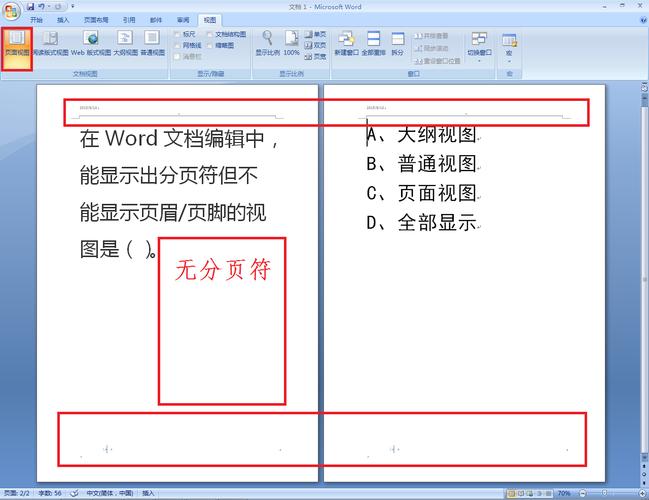
Task: Click the 字数: 56 word count
Action: 50,493
